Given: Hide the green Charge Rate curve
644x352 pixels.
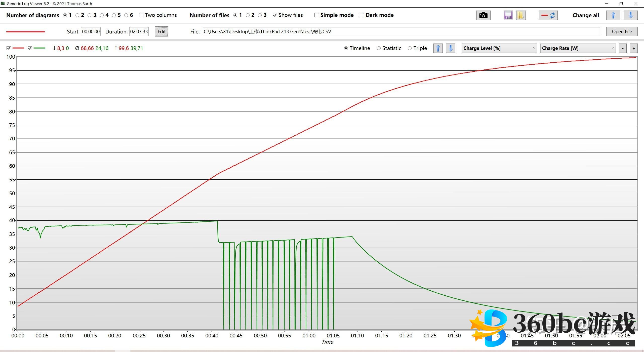Looking at the screenshot, I should (30, 48).
